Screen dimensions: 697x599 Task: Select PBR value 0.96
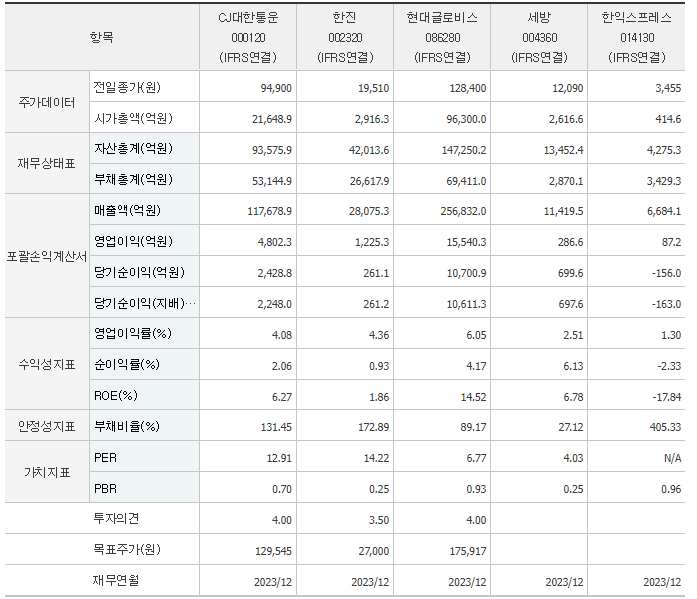[671, 489]
